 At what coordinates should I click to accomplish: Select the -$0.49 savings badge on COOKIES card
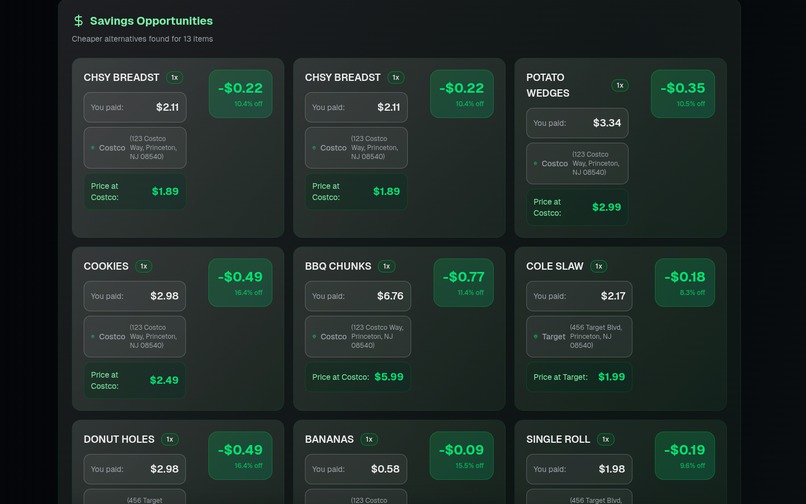240,282
